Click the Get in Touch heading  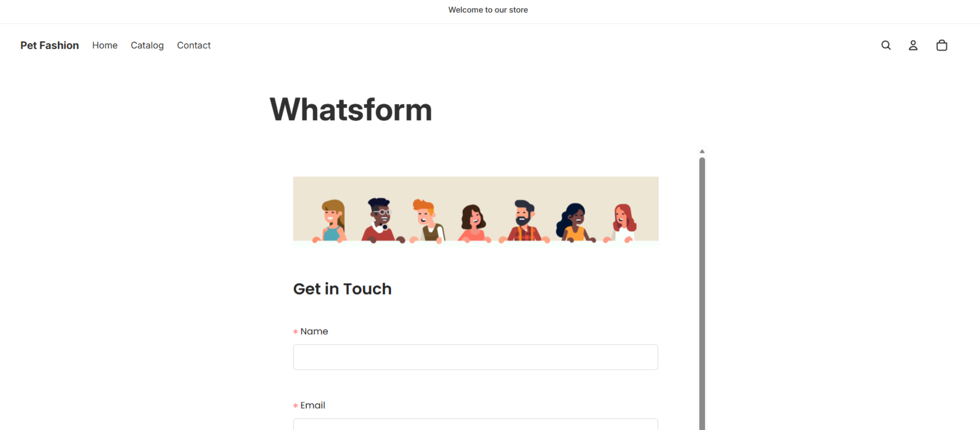[x=342, y=289]
